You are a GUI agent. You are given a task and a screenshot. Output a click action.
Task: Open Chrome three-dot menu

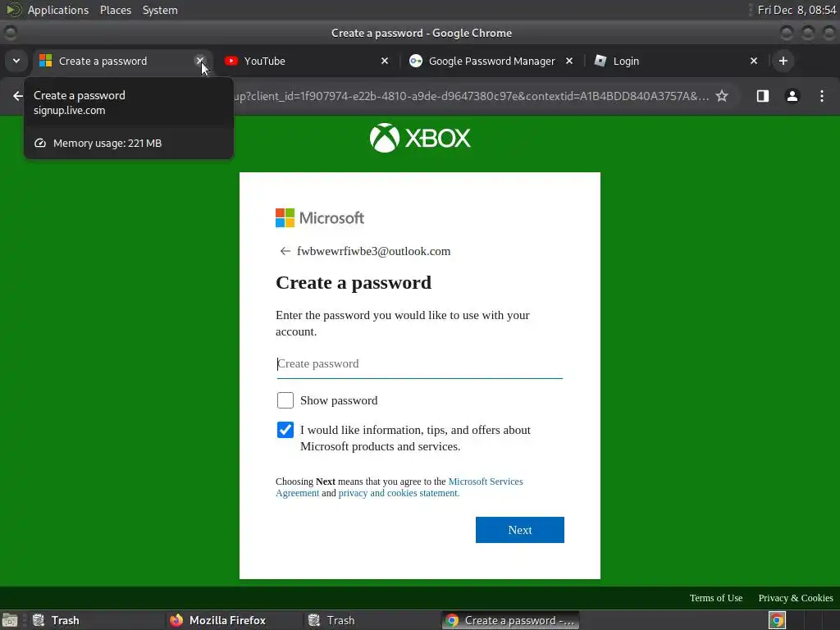point(822,96)
